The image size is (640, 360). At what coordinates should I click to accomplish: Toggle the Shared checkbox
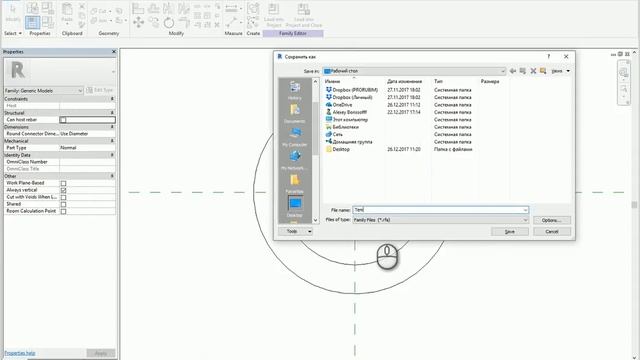coord(63,204)
